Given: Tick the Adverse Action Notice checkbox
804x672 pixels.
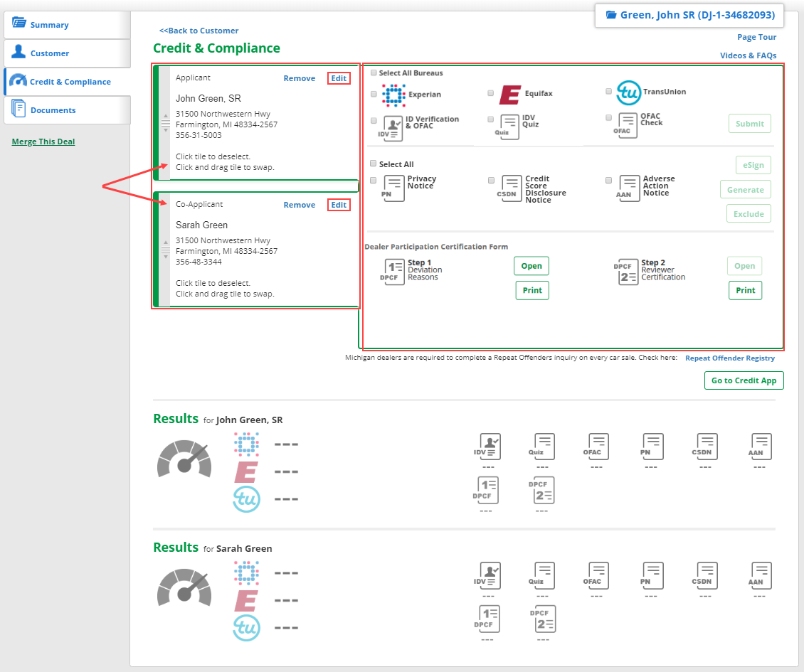Looking at the screenshot, I should pyautogui.click(x=608, y=181).
